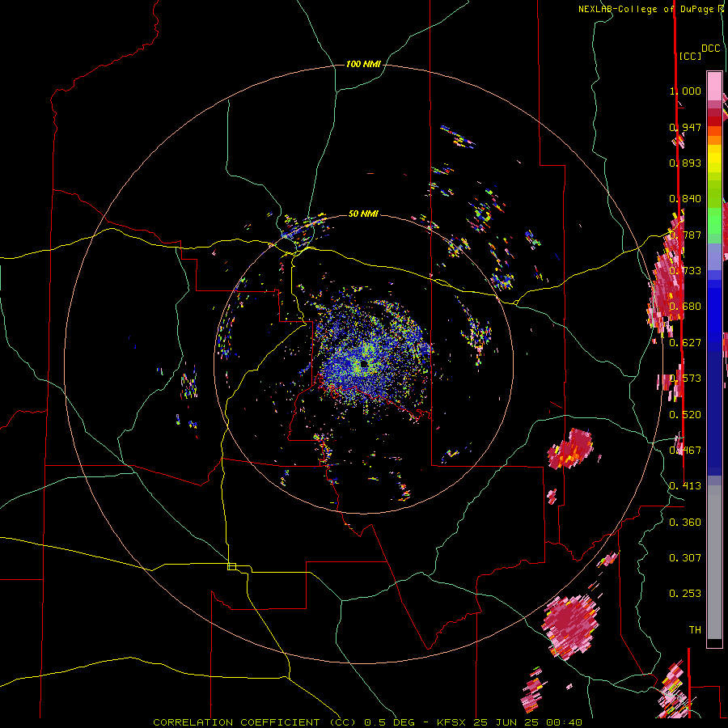Select the 0.840 legend value
Viewport: 728px width, 728px height.
(685, 199)
